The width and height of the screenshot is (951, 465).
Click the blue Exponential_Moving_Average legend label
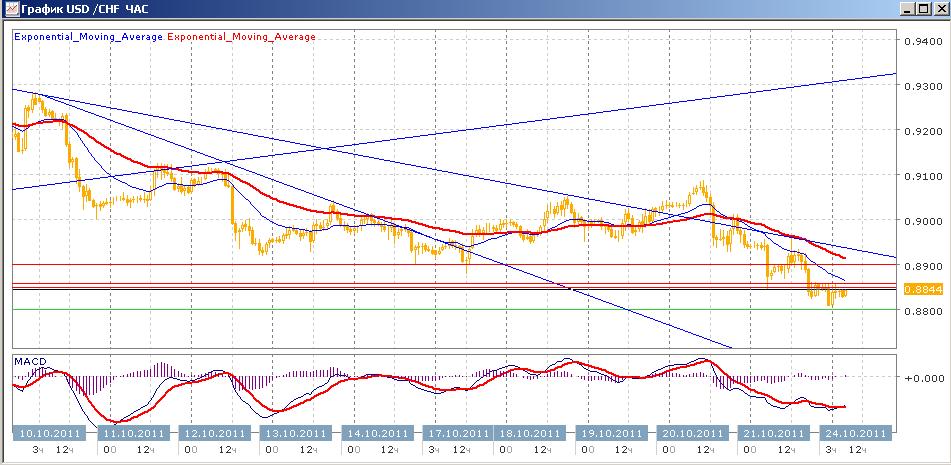coord(88,36)
